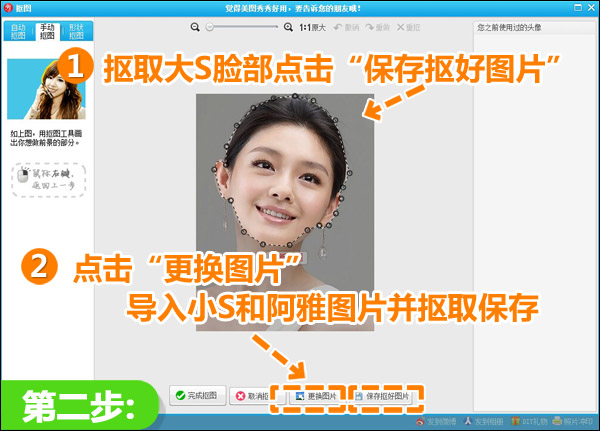Click the zoom in magnifier icon

(x=289, y=28)
